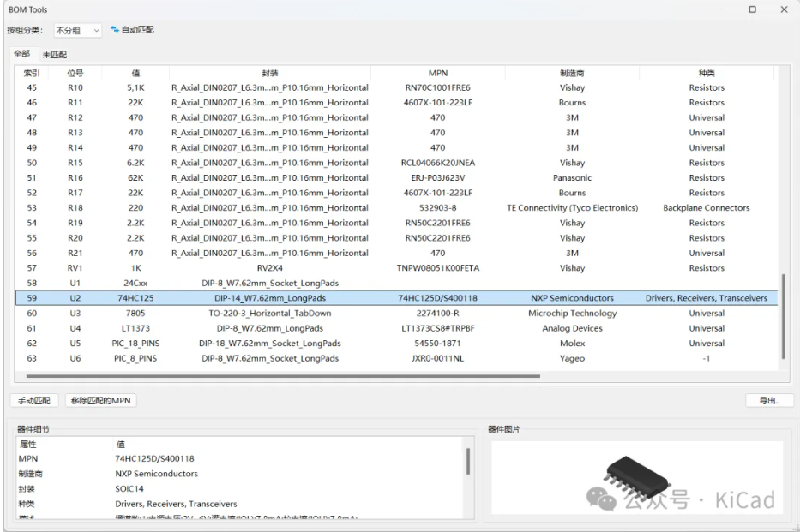This screenshot has width=800, height=532.
Task: Click the 封装 column header
Action: 269,73
